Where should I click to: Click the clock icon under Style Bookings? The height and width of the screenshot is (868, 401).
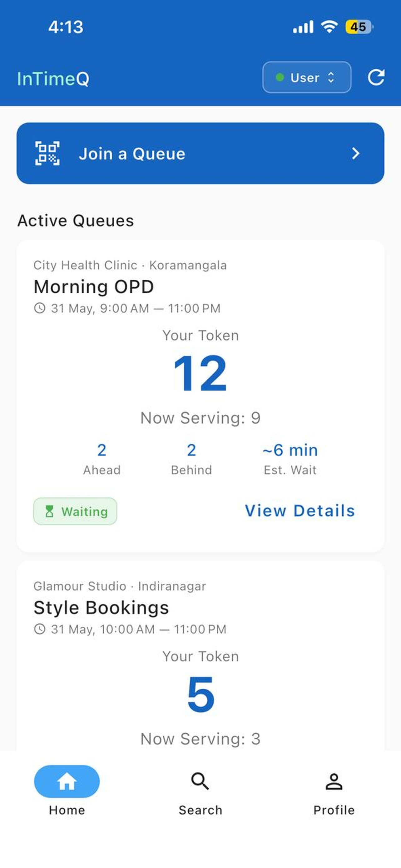click(x=40, y=629)
